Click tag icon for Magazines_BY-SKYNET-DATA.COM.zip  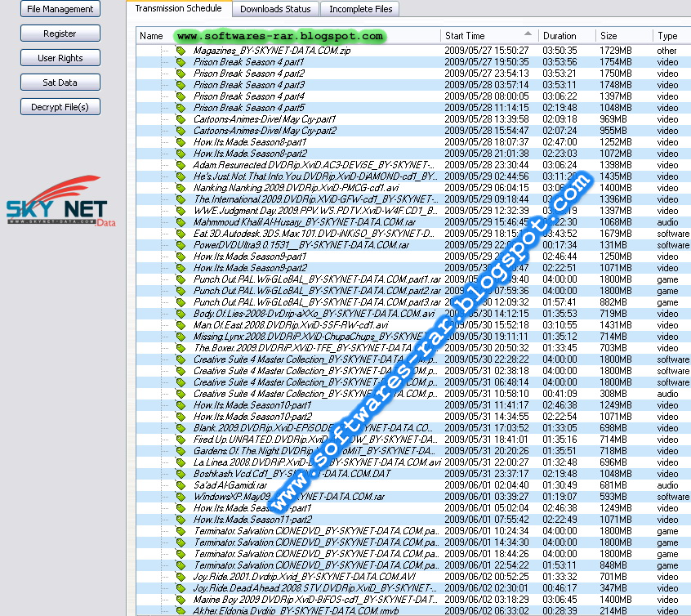click(x=181, y=51)
